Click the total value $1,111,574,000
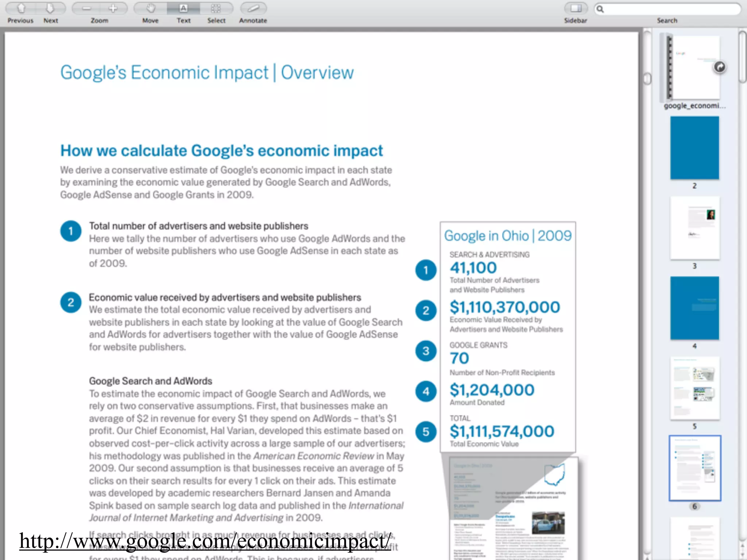Screen dimensions: 747x560 [x=502, y=432]
